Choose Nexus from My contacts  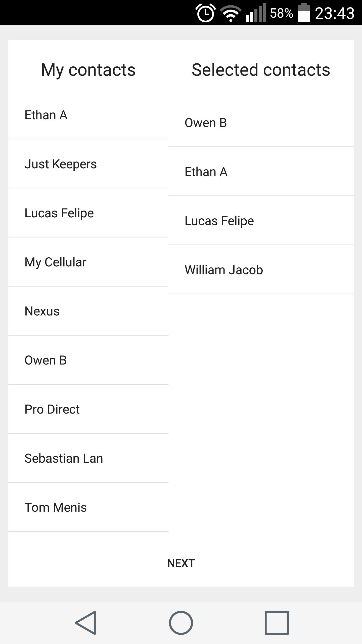point(88,311)
